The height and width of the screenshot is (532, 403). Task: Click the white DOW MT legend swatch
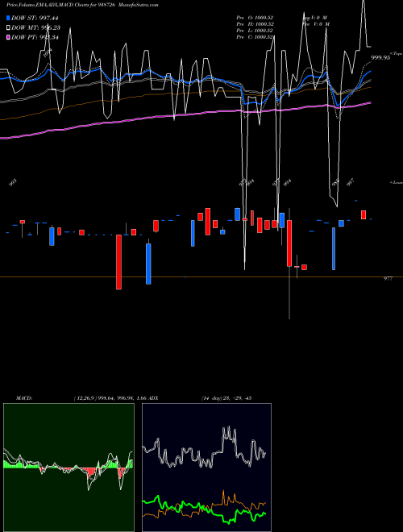coord(8,27)
